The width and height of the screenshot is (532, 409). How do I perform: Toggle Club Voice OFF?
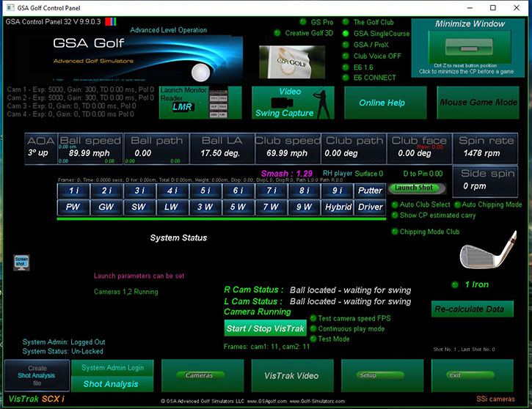coord(346,56)
